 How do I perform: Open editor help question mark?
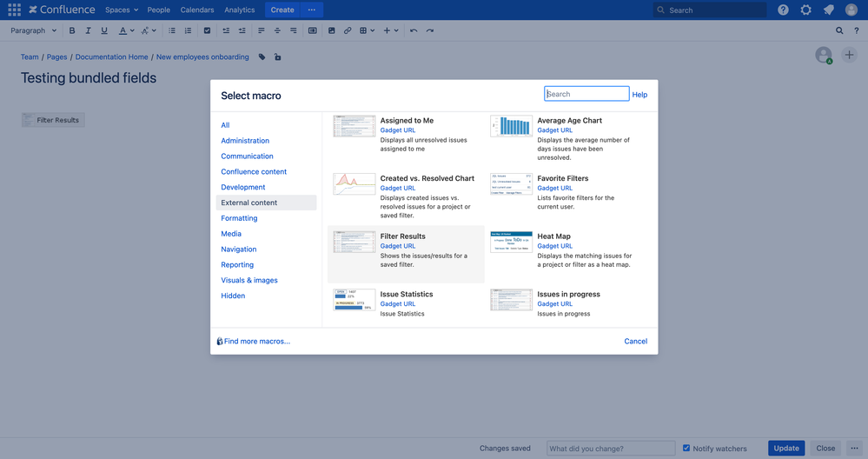(857, 30)
